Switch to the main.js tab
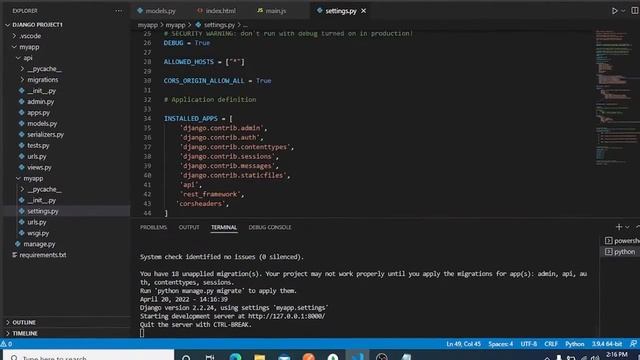This screenshot has width=640, height=360. pos(272,11)
